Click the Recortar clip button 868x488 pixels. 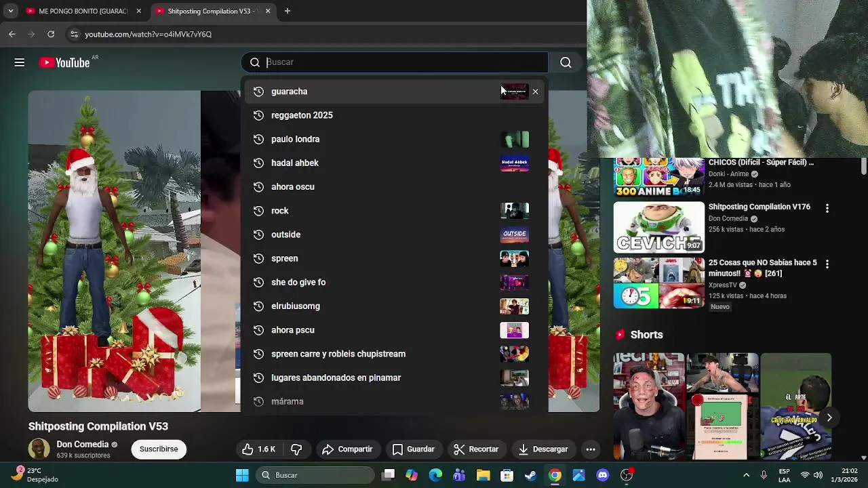point(476,449)
